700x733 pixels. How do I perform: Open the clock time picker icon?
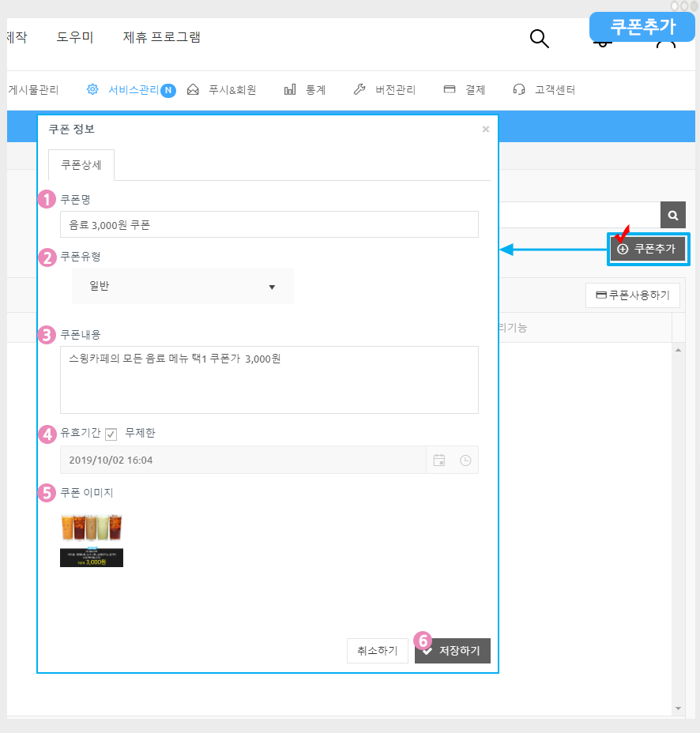tap(465, 460)
